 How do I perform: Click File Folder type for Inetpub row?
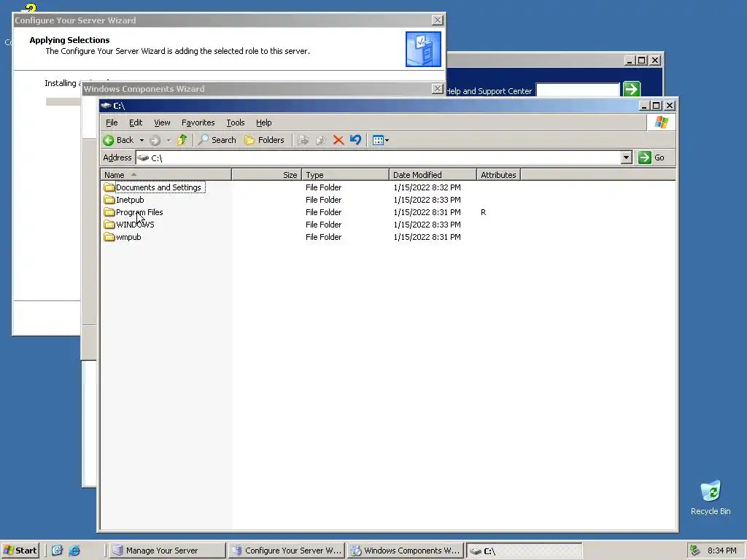[323, 200]
